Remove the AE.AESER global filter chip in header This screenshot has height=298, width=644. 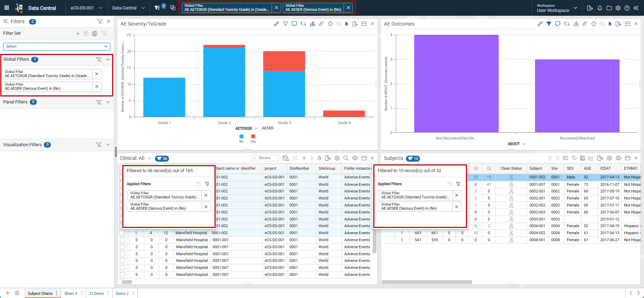pos(348,7)
